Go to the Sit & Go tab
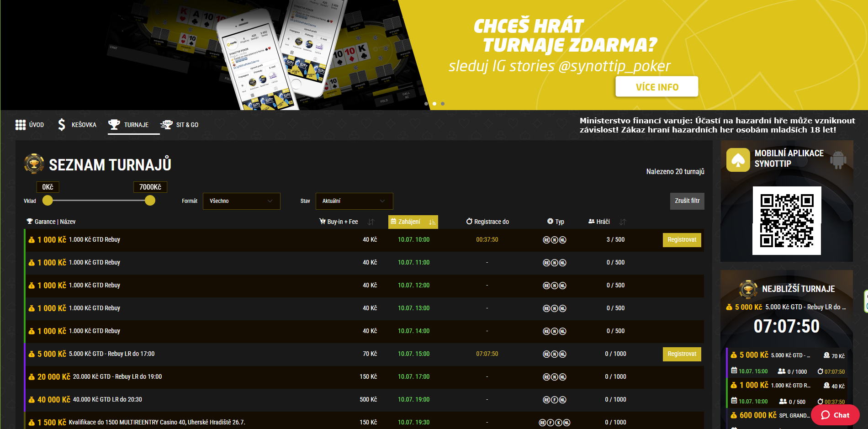Viewport: 868px width, 429px height. point(180,125)
